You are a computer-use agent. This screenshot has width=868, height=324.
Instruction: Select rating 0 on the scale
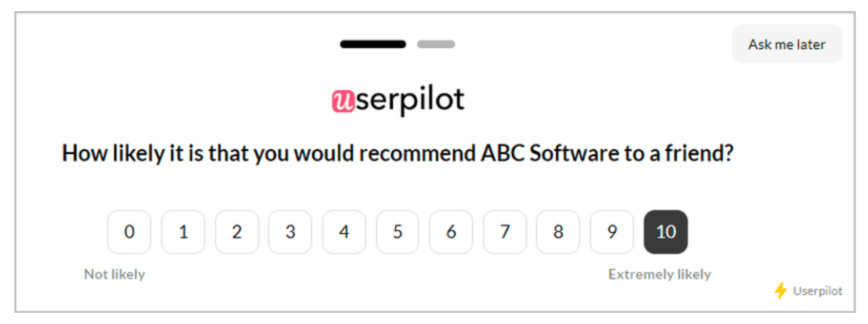129,232
